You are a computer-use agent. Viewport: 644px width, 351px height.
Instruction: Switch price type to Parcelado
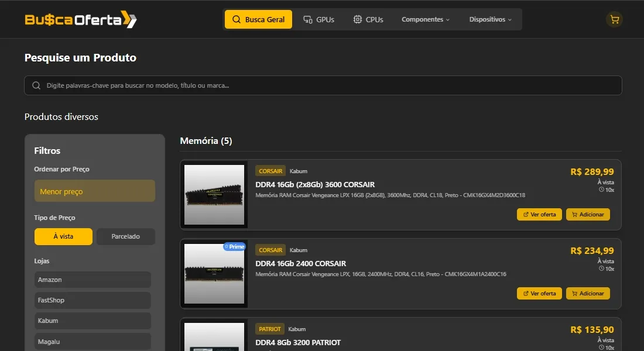(x=126, y=236)
